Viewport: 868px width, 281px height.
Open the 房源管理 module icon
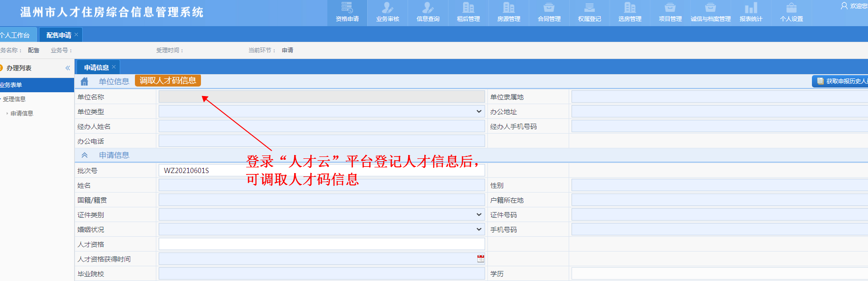(x=508, y=8)
